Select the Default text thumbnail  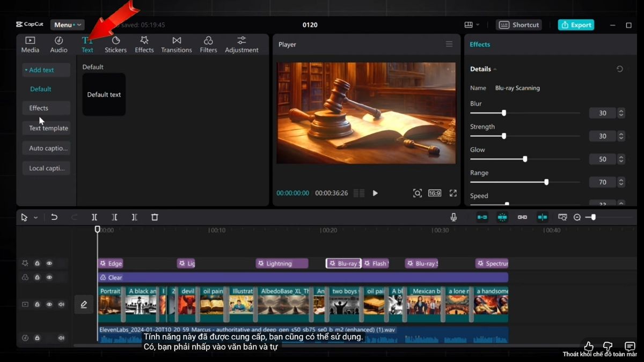[x=104, y=94]
